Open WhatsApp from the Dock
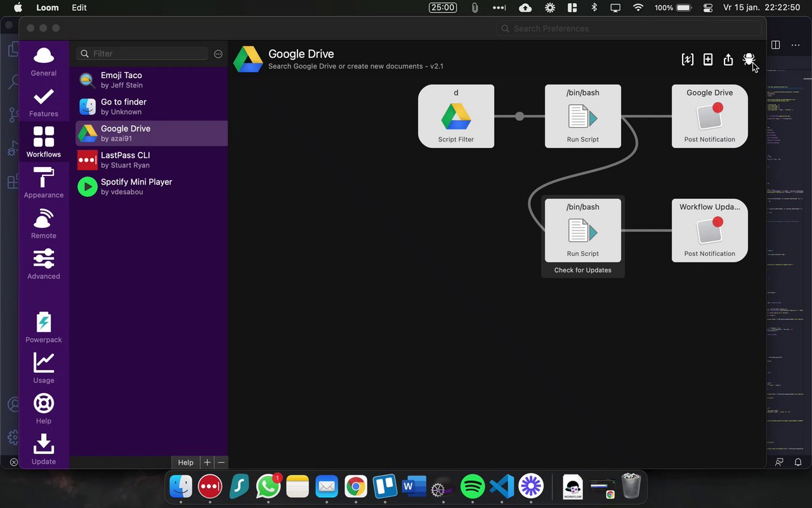The width and height of the screenshot is (812, 508). 268,487
